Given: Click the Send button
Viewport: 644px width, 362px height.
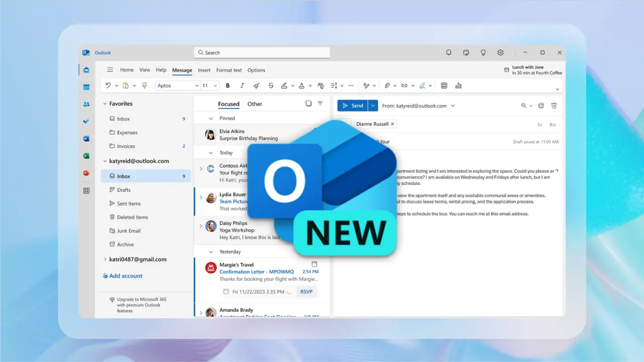Looking at the screenshot, I should 352,106.
